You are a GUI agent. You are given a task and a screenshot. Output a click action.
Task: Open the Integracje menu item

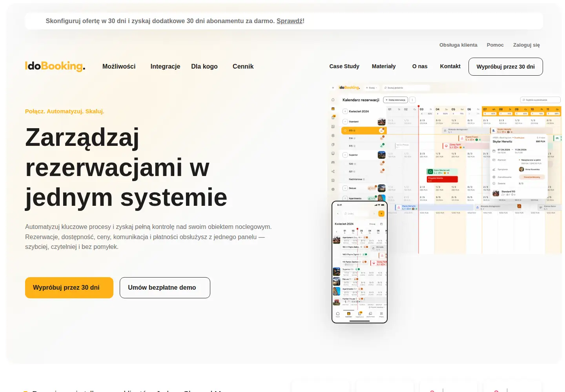(165, 67)
